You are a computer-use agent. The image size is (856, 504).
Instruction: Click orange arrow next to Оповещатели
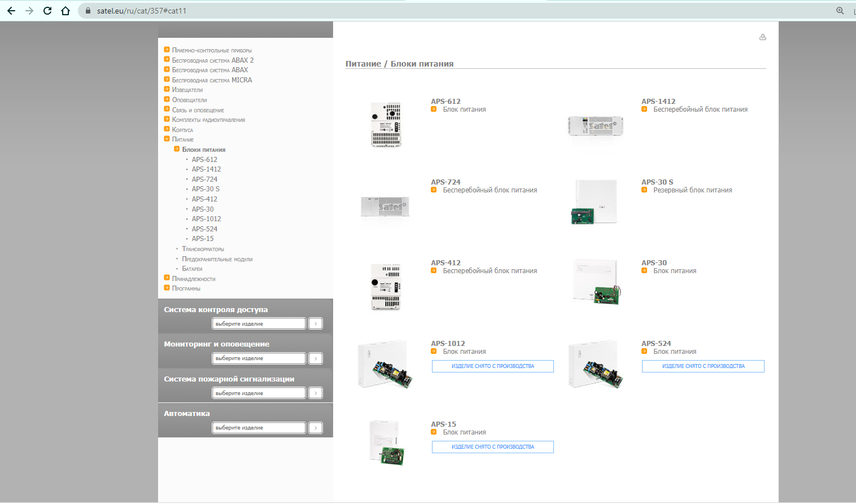coord(167,99)
